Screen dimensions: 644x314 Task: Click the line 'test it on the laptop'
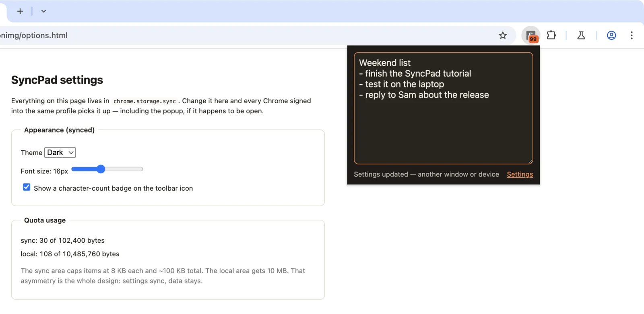pos(401,84)
